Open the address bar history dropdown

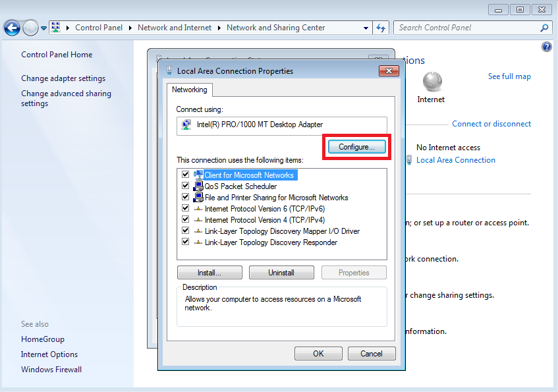pos(366,28)
